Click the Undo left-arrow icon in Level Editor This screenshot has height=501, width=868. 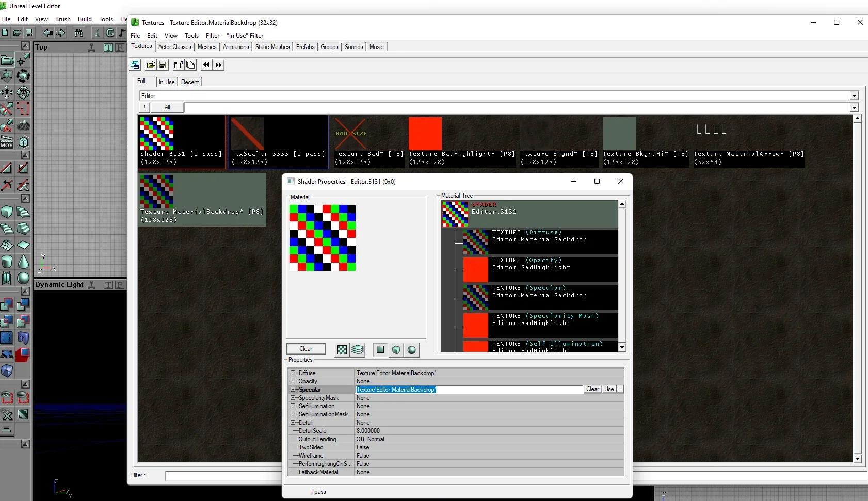coord(48,33)
